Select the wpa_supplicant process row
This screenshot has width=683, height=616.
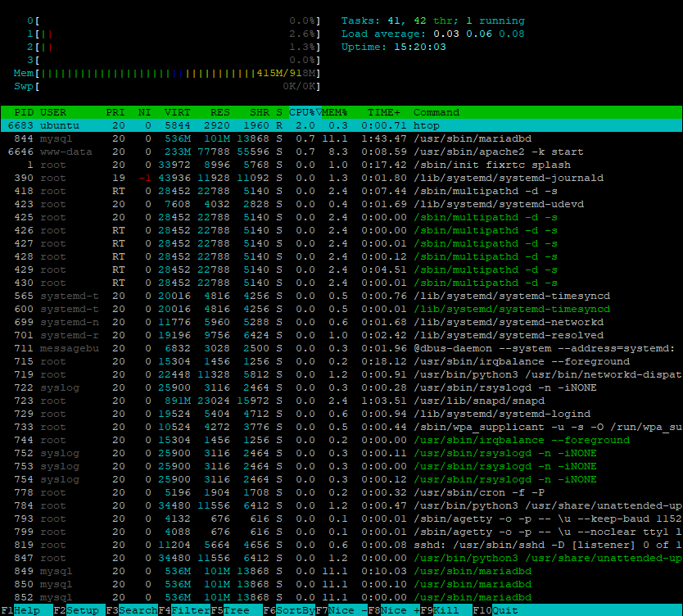(341, 427)
